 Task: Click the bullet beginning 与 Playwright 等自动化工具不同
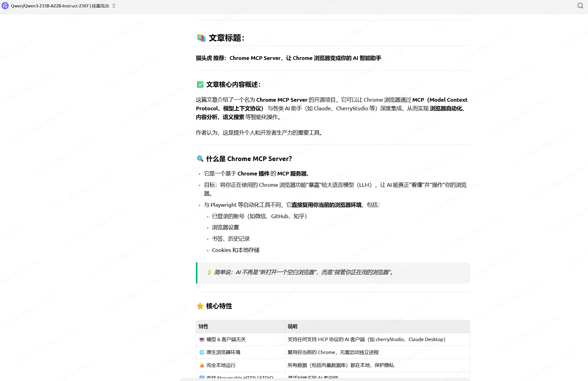(292, 205)
